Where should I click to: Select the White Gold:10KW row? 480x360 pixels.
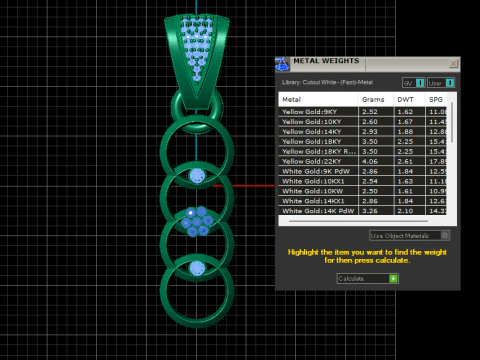363,191
